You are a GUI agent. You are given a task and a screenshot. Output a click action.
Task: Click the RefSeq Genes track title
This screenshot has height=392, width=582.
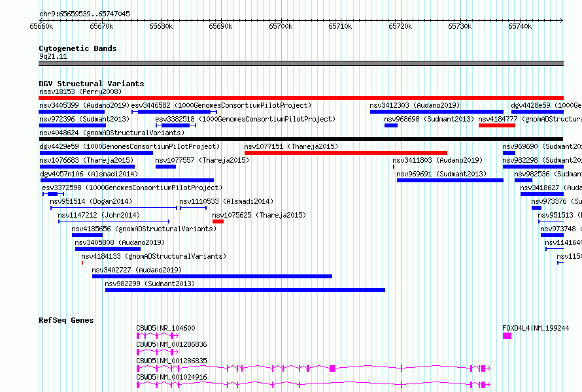click(x=66, y=320)
